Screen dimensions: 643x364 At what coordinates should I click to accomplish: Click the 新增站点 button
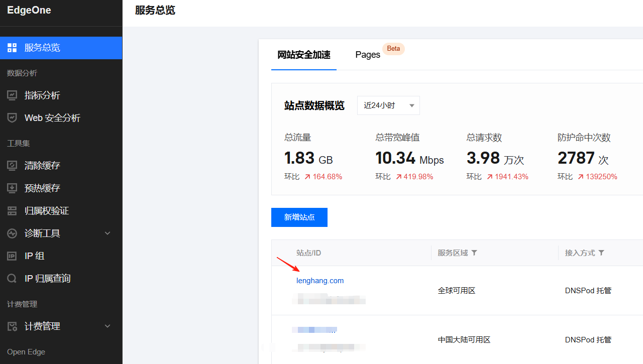click(x=299, y=217)
